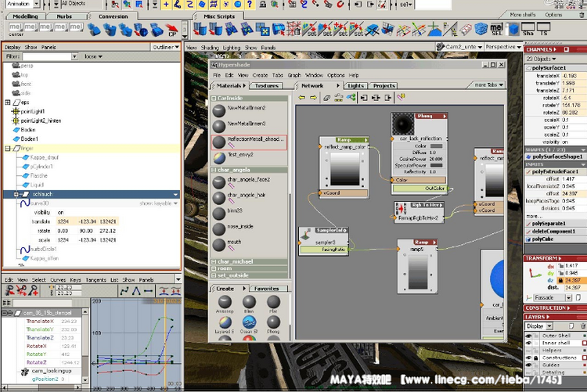Click the flat tangent icon in graph editor
587x392 pixels.
click(x=149, y=291)
